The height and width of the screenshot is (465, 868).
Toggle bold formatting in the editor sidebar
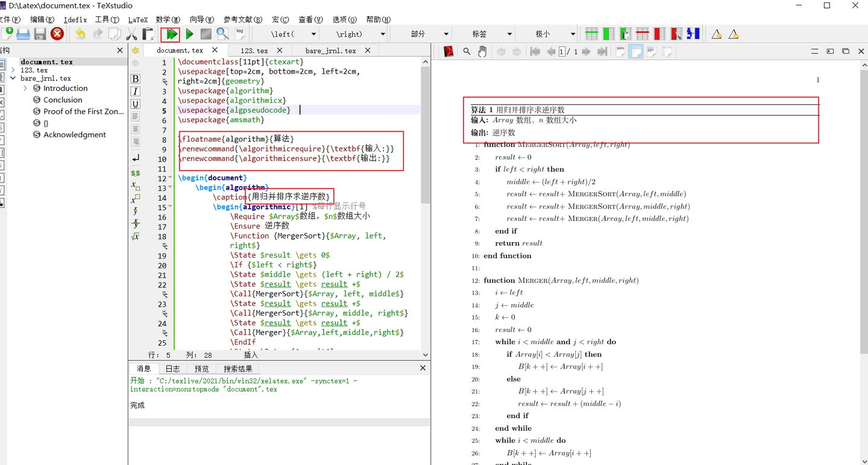pyautogui.click(x=135, y=78)
